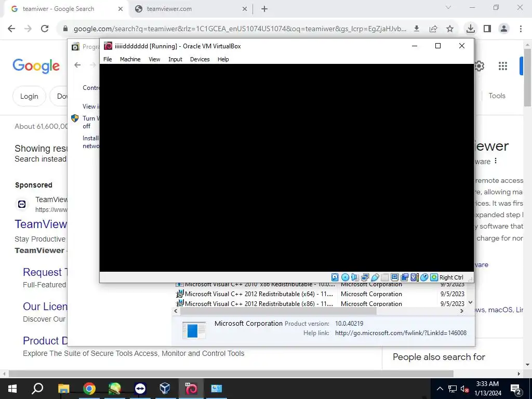The width and height of the screenshot is (532, 399).
Task: Open Google apps grid
Action: (503, 66)
